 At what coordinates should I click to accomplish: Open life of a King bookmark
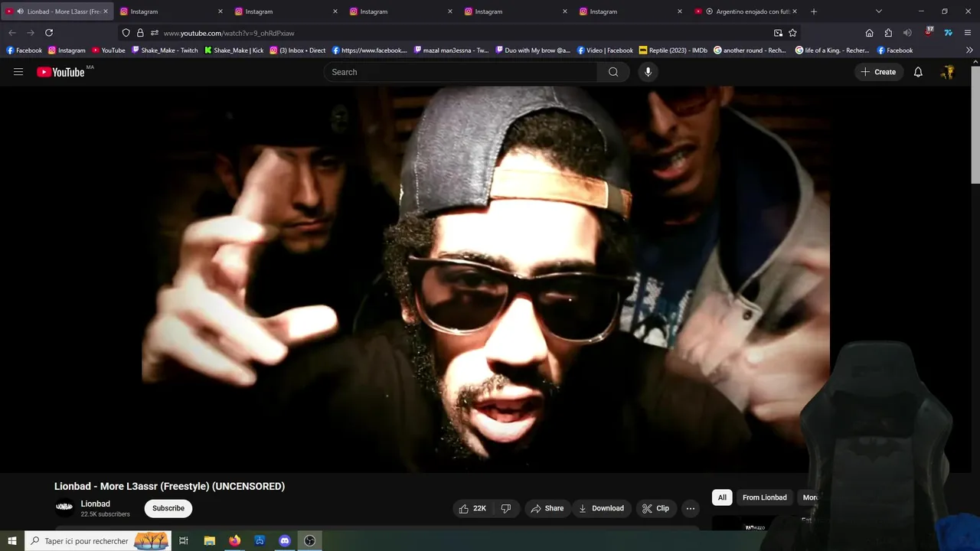[832, 51]
